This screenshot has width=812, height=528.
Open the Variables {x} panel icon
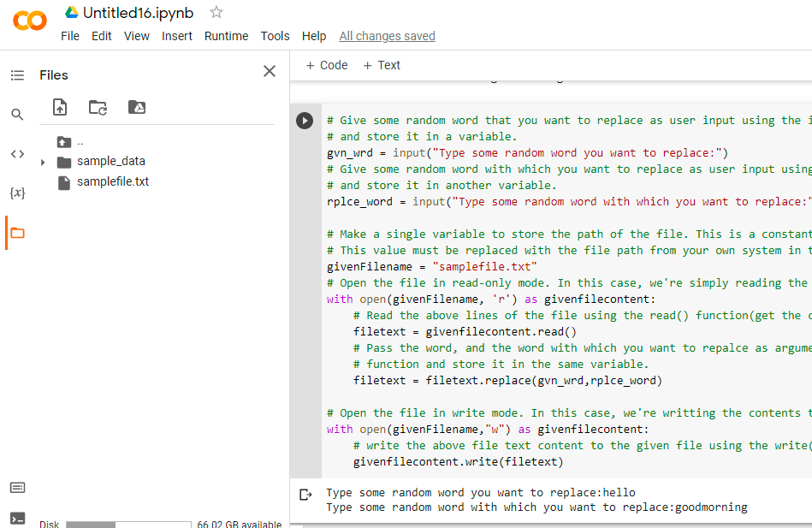pyautogui.click(x=17, y=193)
